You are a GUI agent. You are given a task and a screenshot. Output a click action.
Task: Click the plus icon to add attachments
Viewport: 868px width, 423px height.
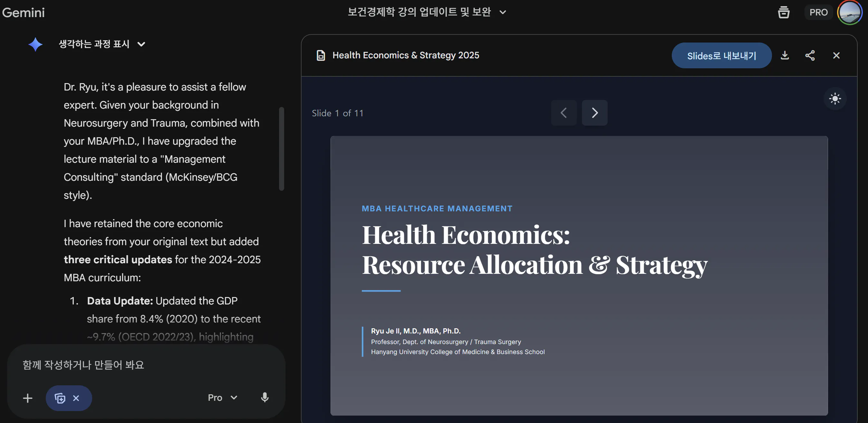click(x=28, y=399)
